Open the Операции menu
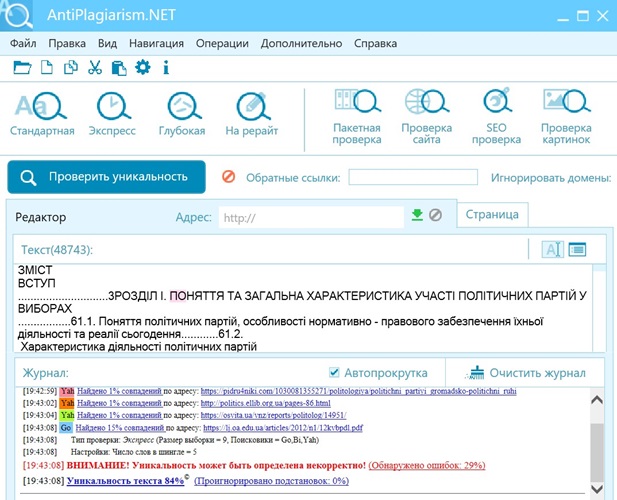 coord(222,43)
